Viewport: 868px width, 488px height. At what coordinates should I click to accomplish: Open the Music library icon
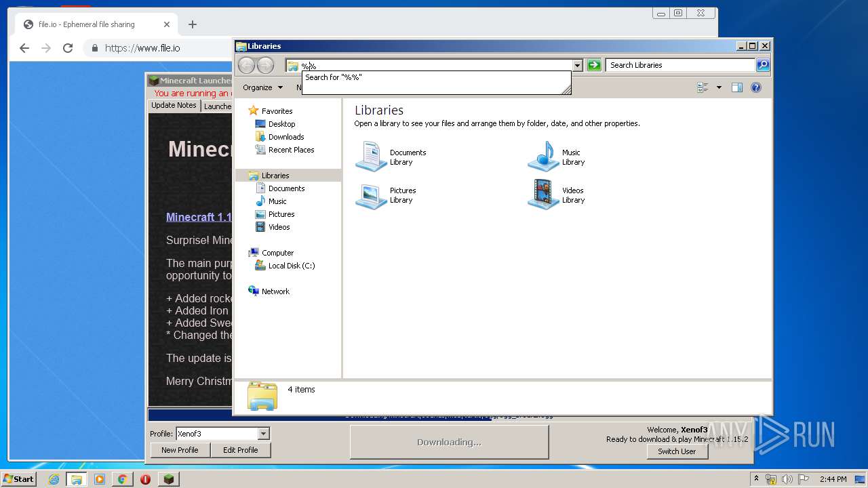point(543,157)
